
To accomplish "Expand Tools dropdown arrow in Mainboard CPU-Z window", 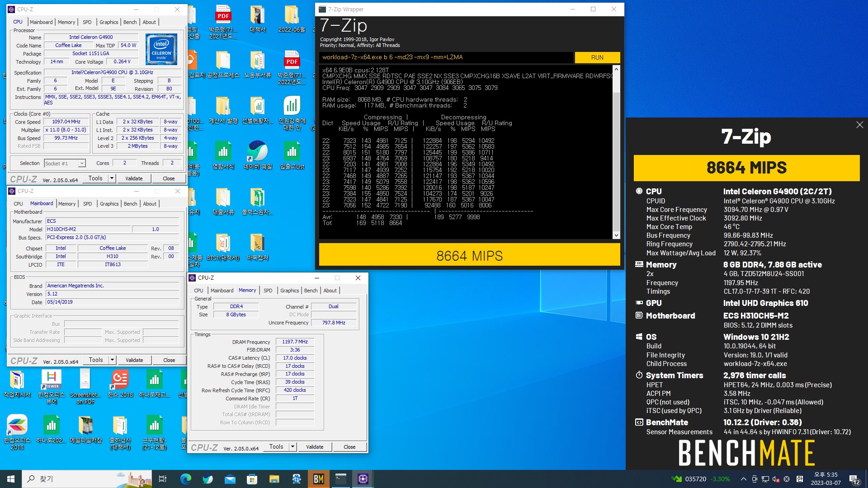I will (112, 360).
